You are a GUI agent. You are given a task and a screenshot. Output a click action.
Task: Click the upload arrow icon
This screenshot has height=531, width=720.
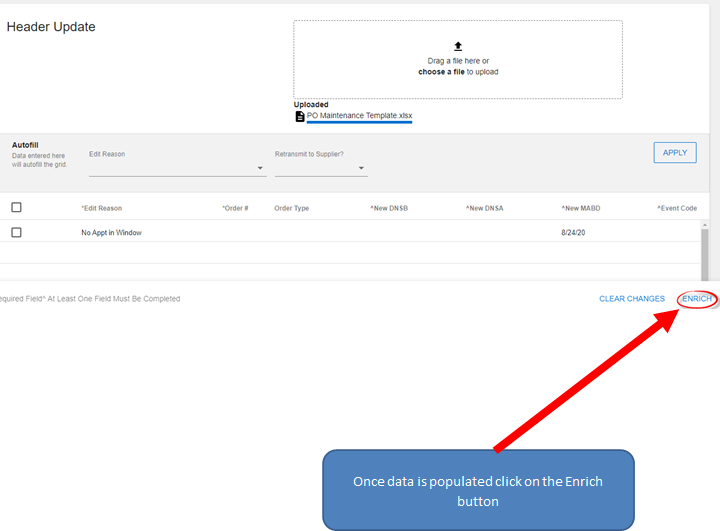point(458,46)
